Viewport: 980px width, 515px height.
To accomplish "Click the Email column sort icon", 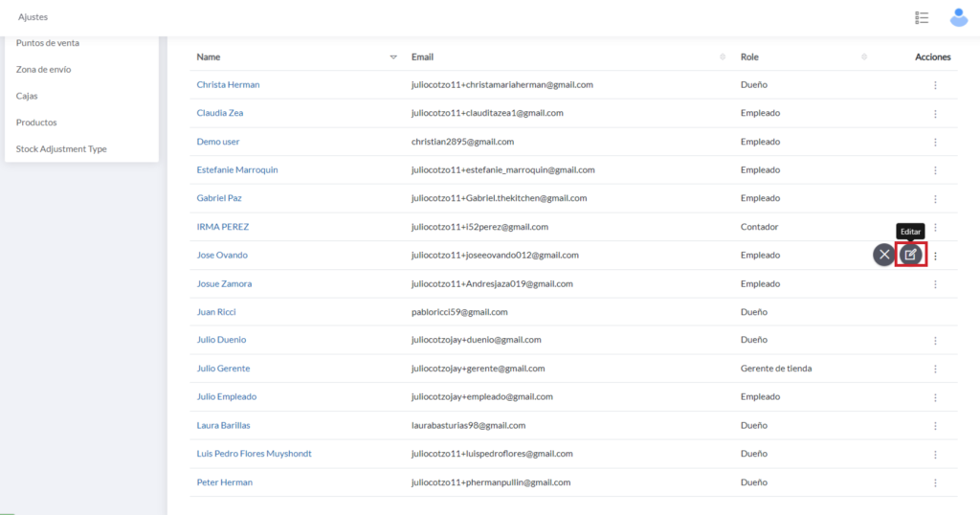I will pos(723,57).
